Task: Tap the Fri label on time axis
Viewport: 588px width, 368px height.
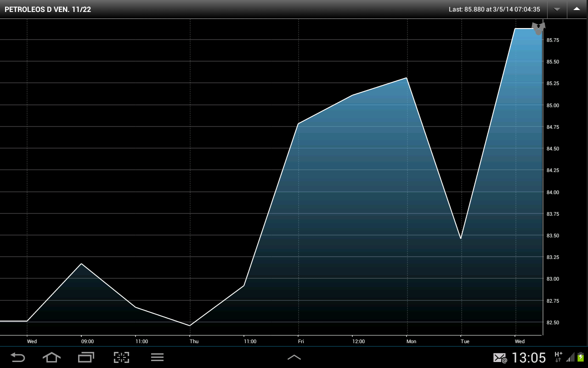Action: coord(301,341)
